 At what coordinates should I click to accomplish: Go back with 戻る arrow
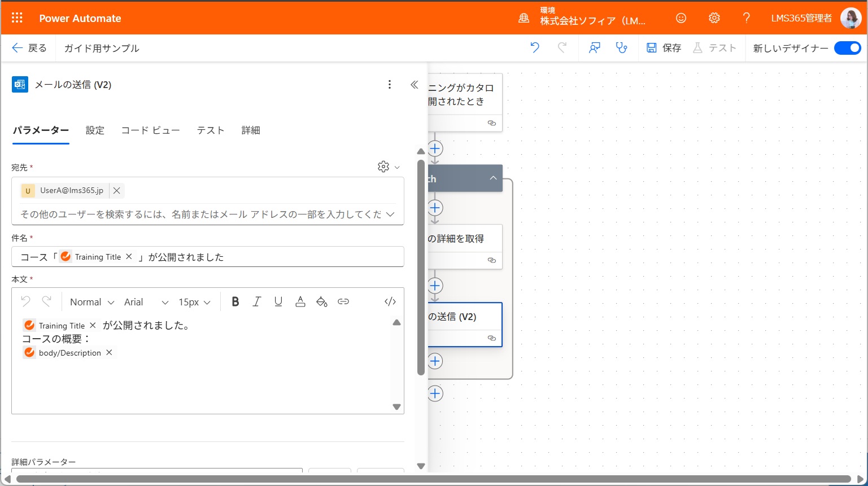29,48
